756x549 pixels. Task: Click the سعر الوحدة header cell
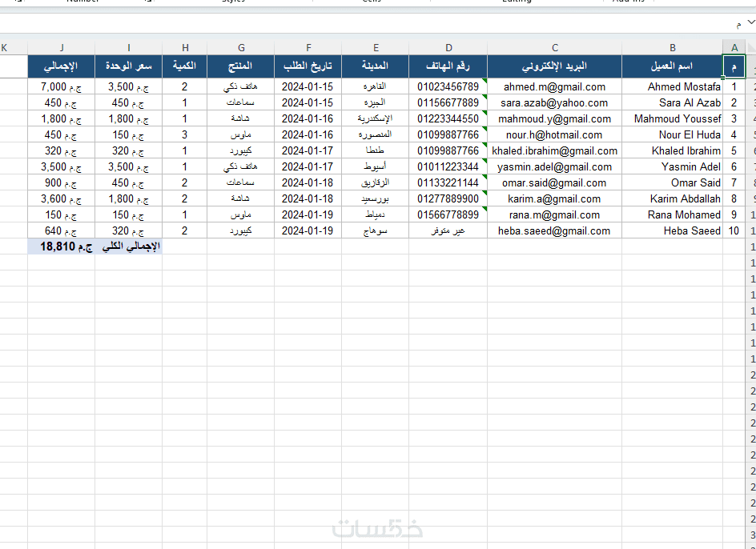[129, 66]
